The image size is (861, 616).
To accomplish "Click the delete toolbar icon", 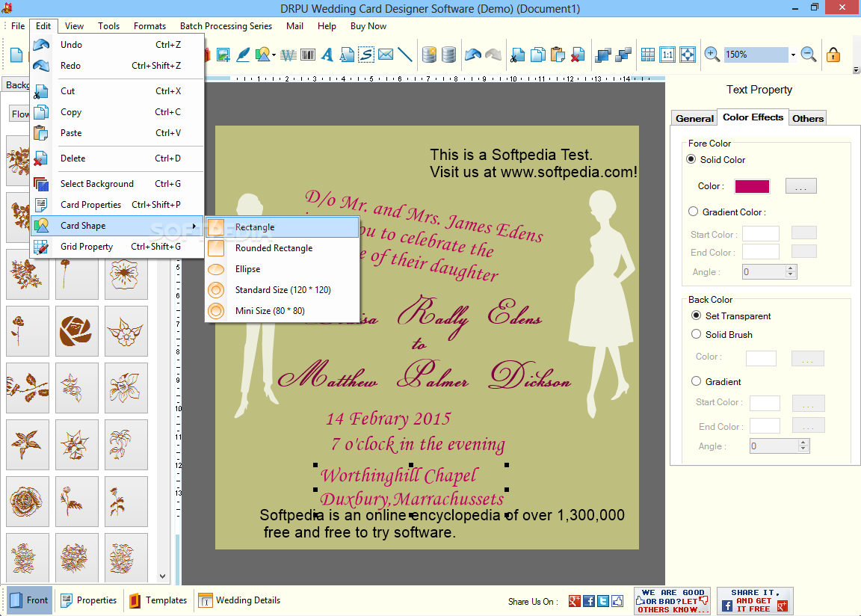I will click(577, 55).
